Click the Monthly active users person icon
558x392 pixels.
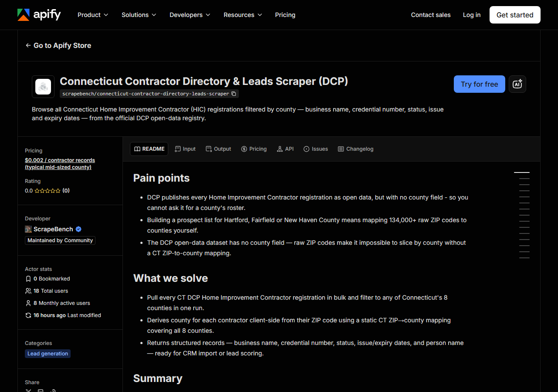pos(28,303)
